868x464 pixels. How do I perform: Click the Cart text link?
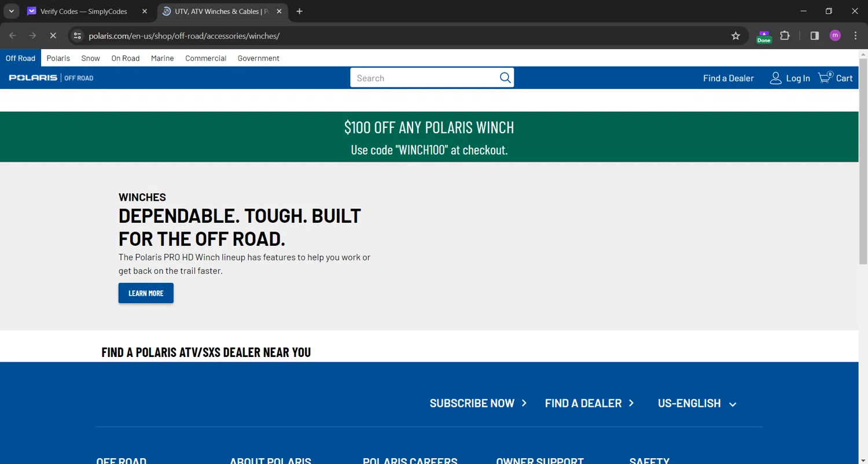[x=844, y=78]
